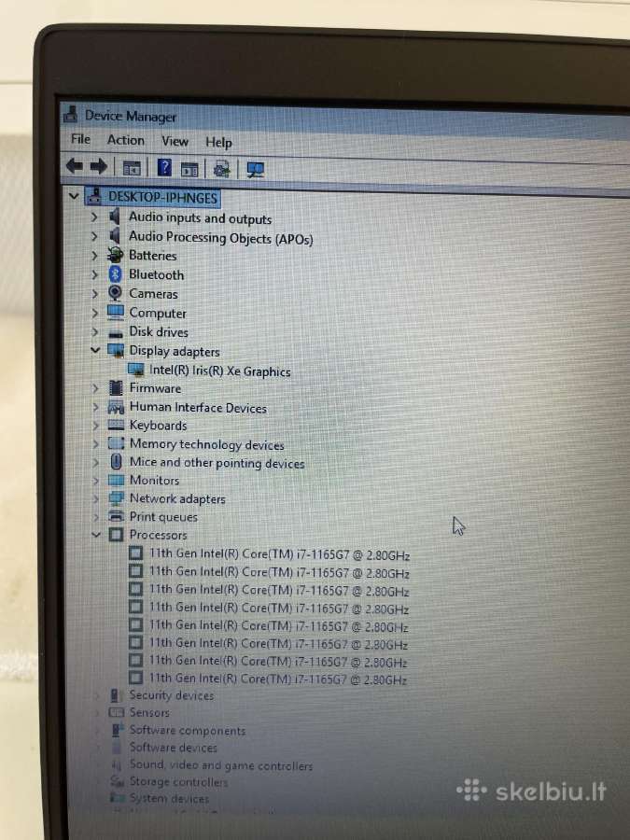
Task: Click the Memory technology devices icon
Action: pos(116,443)
